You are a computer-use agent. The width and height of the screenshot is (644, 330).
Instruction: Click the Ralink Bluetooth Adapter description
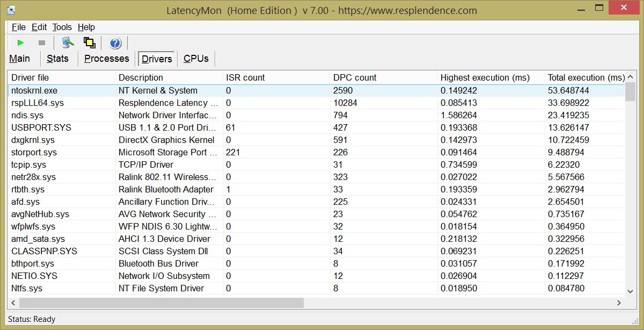pyautogui.click(x=166, y=189)
